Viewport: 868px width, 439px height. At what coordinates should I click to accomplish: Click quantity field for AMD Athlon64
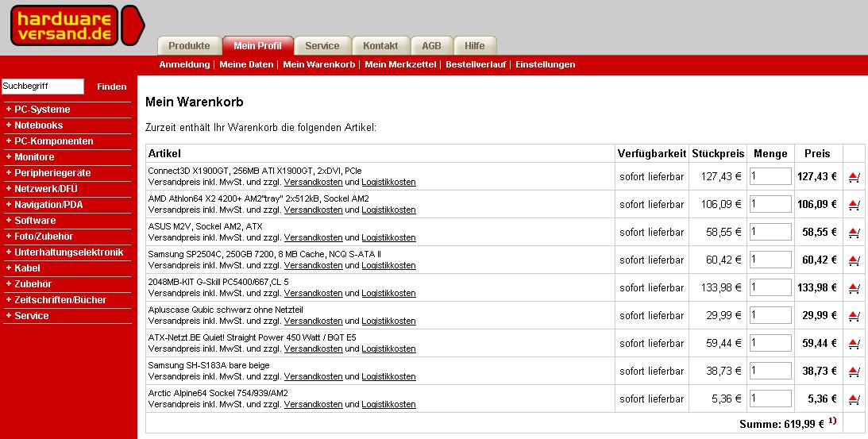(x=770, y=204)
